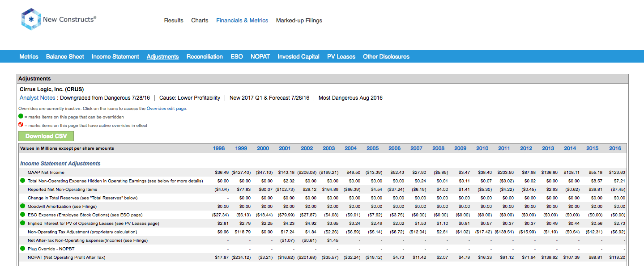Click the 2010 column header
Screen dimensions: 644x266
482,148
